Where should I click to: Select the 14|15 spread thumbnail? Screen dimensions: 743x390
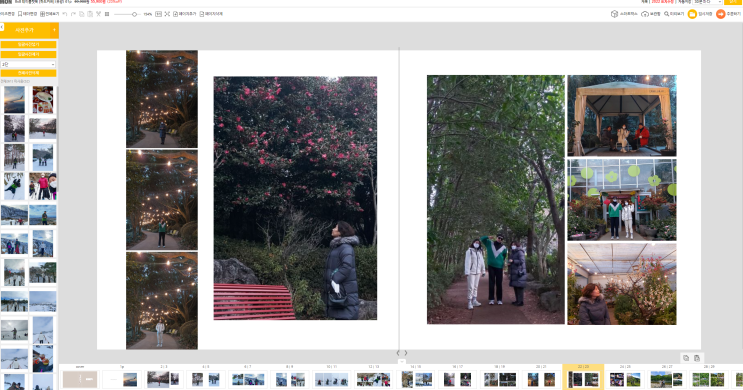pyautogui.click(x=416, y=379)
